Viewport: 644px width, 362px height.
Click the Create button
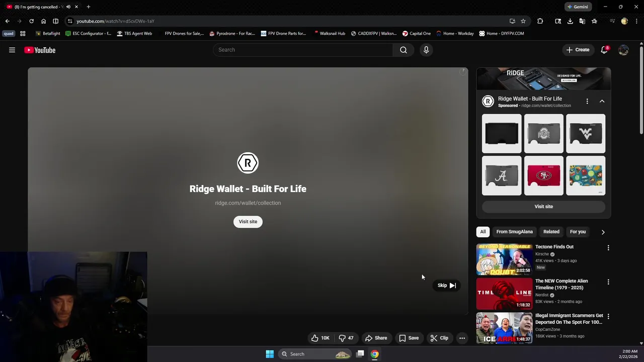(578, 50)
